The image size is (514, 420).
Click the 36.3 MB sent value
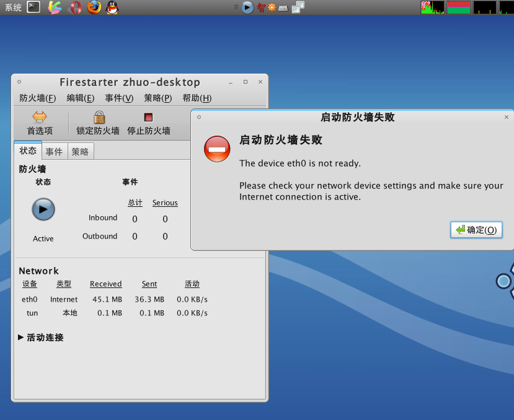(x=149, y=299)
